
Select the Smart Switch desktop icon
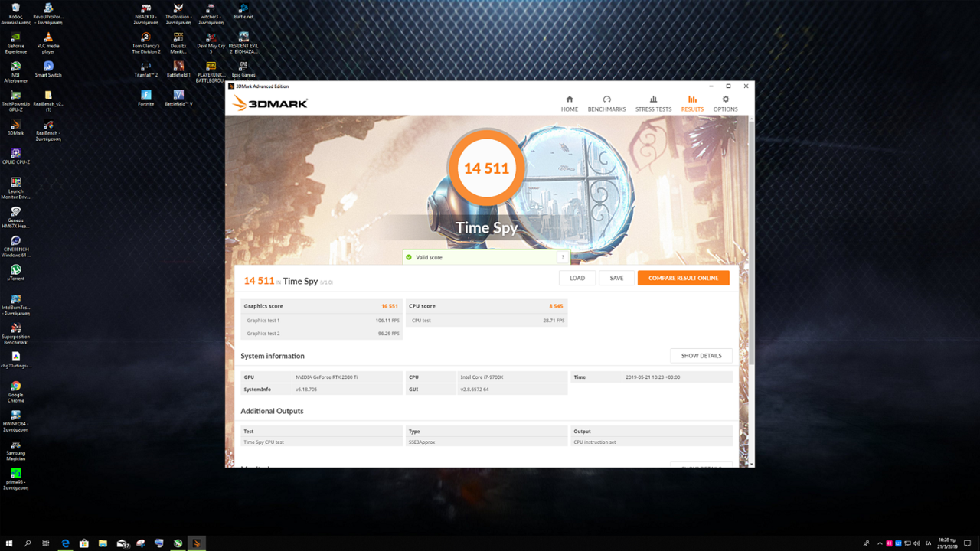pos(47,70)
